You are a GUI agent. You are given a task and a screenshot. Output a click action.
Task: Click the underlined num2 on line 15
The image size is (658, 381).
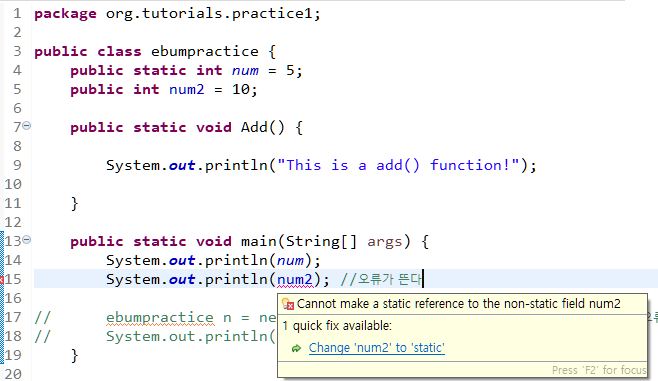click(295, 279)
